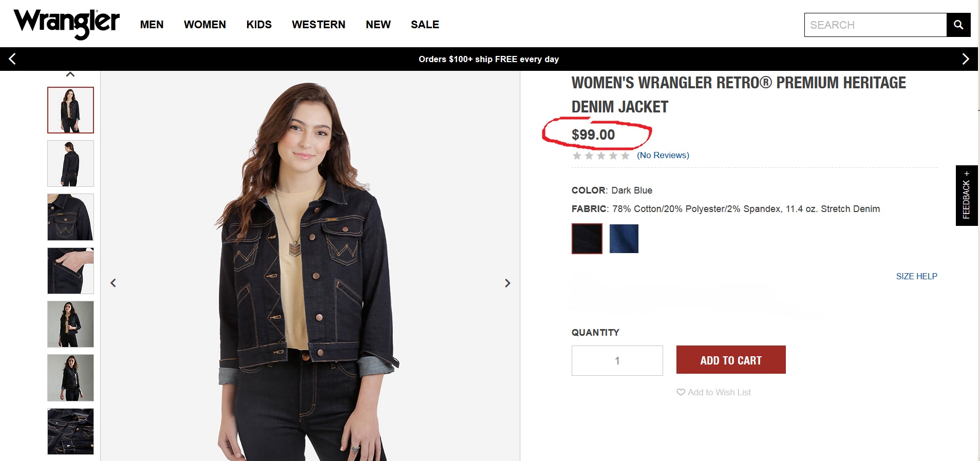Click the Wrangler logo
Image resolution: width=980 pixels, height=461 pixels.
[66, 24]
